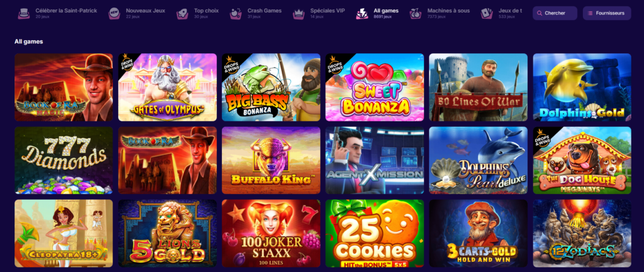Select the Buffalo King game tile
Image resolution: width=644 pixels, height=272 pixels.
point(271,160)
